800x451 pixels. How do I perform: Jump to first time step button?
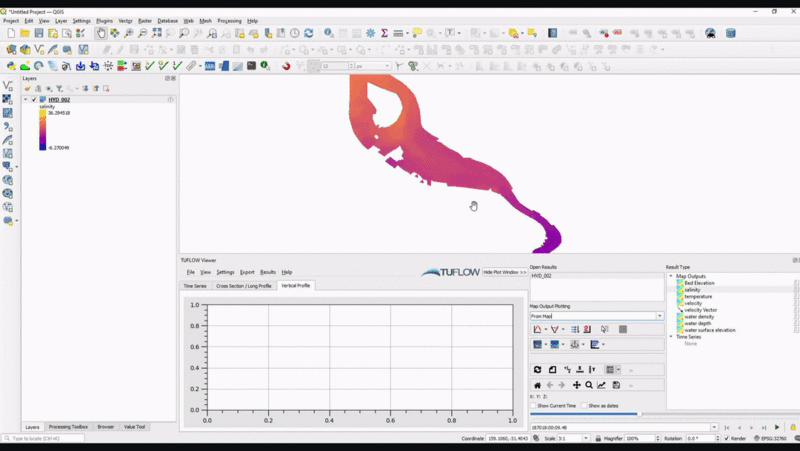point(727,428)
